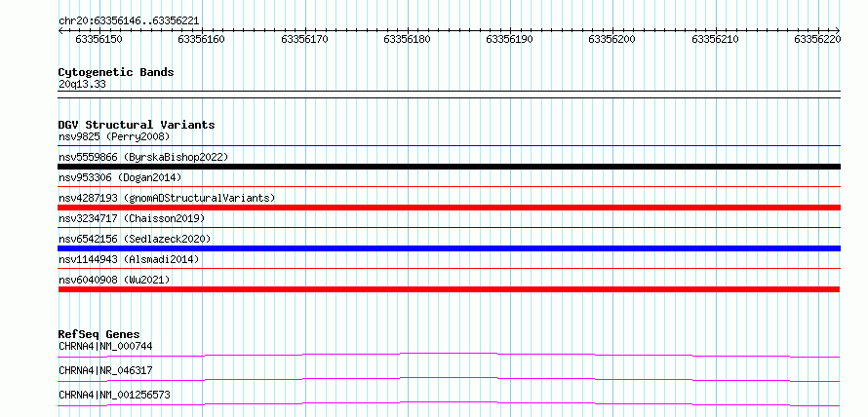
Task: Click ruler position 63356150
Action: [99, 39]
